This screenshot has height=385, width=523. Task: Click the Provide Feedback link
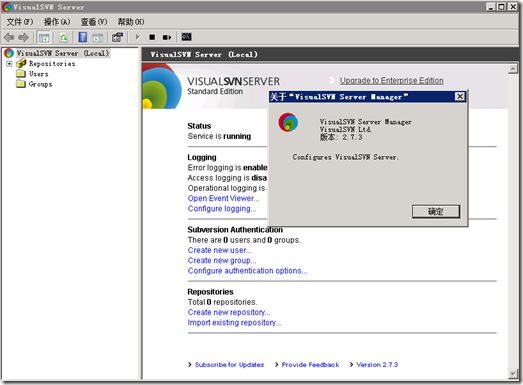click(x=310, y=365)
